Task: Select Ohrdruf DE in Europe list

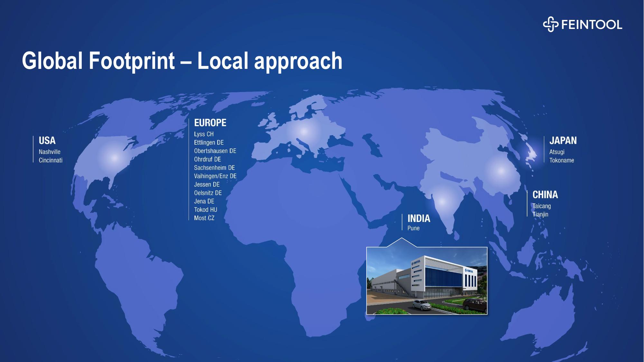Action: pyautogui.click(x=208, y=159)
